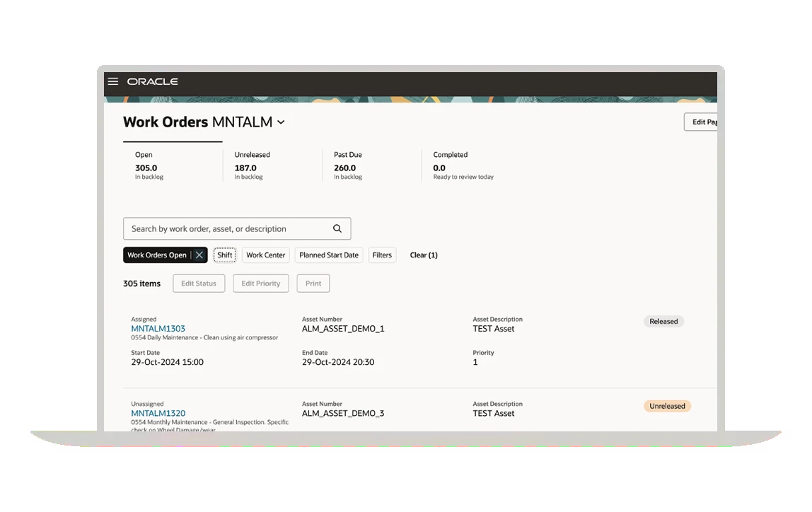The image size is (812, 512).
Task: Clear the one applied filter
Action: click(424, 255)
